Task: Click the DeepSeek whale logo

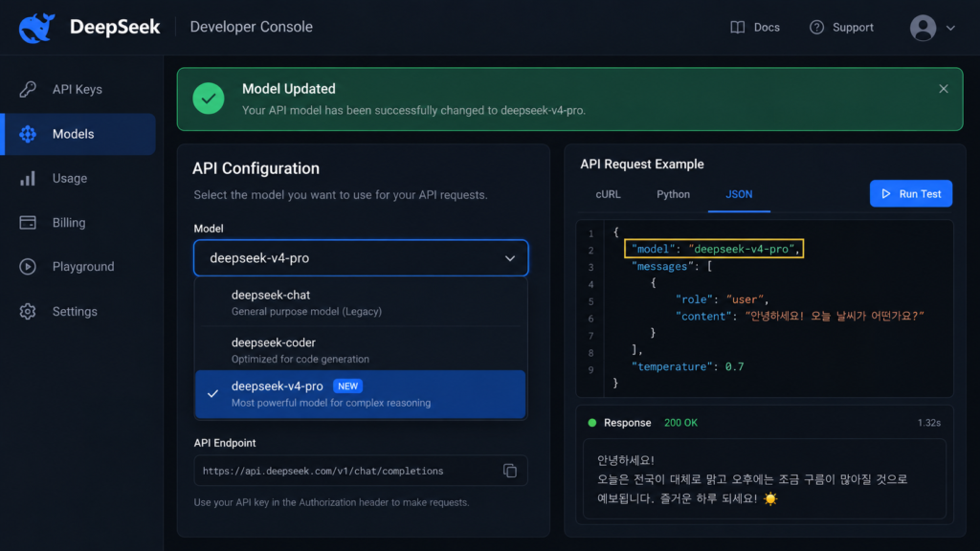Action: pos(37,28)
